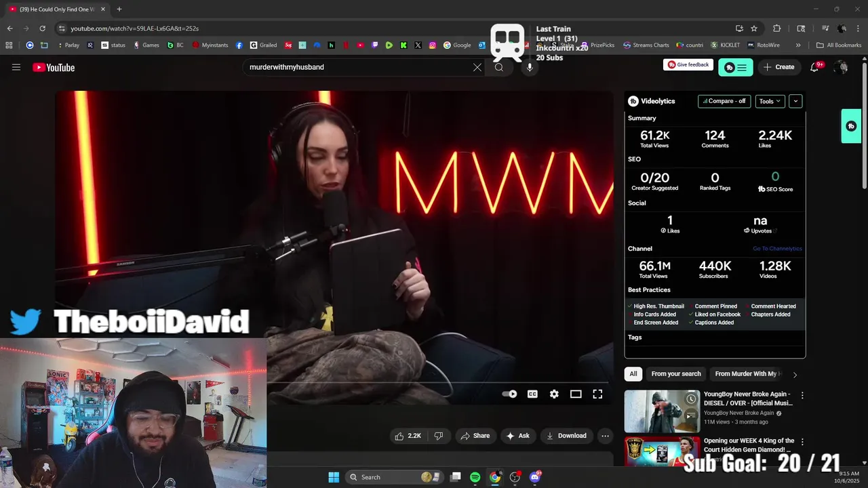This screenshot has height=488, width=868.
Task: Open the Streams Charts bookmark
Action: [646, 45]
